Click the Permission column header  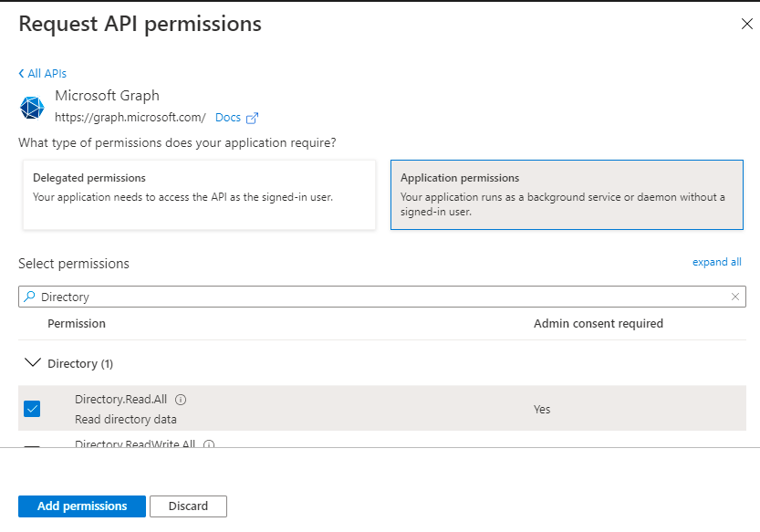click(x=77, y=323)
